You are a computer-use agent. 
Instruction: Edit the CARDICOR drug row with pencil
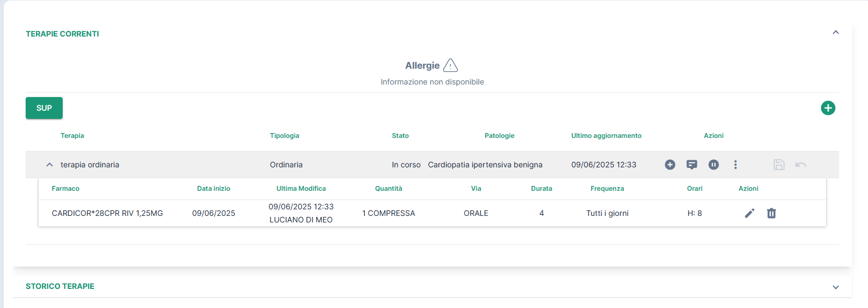(750, 213)
